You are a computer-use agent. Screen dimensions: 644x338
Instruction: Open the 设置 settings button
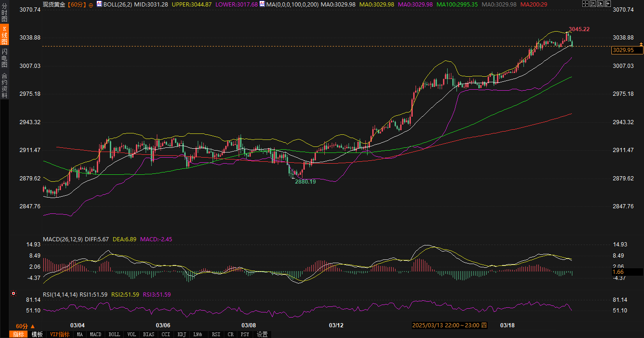click(x=262, y=334)
